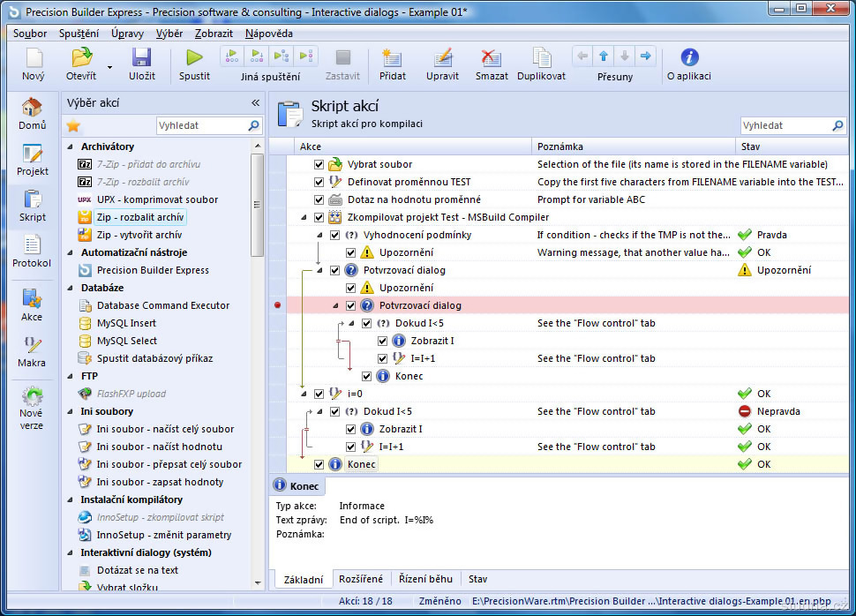
Task: Disable the i=0 action checkbox
Action: (319, 394)
